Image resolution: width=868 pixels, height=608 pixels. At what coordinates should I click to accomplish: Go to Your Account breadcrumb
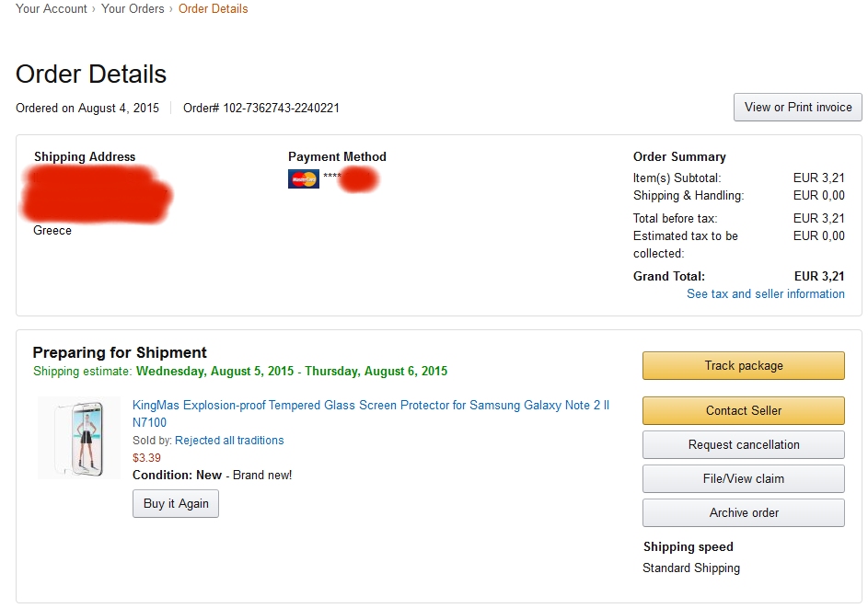coord(52,9)
